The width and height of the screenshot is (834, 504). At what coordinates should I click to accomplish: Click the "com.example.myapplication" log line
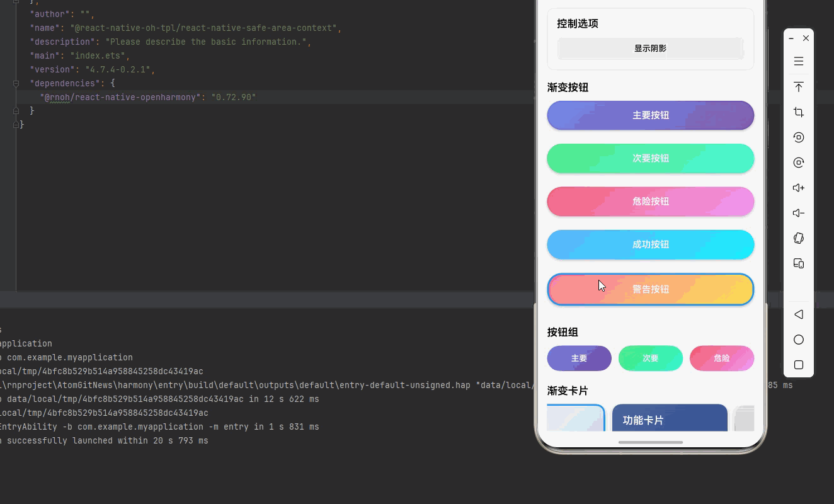pos(66,357)
